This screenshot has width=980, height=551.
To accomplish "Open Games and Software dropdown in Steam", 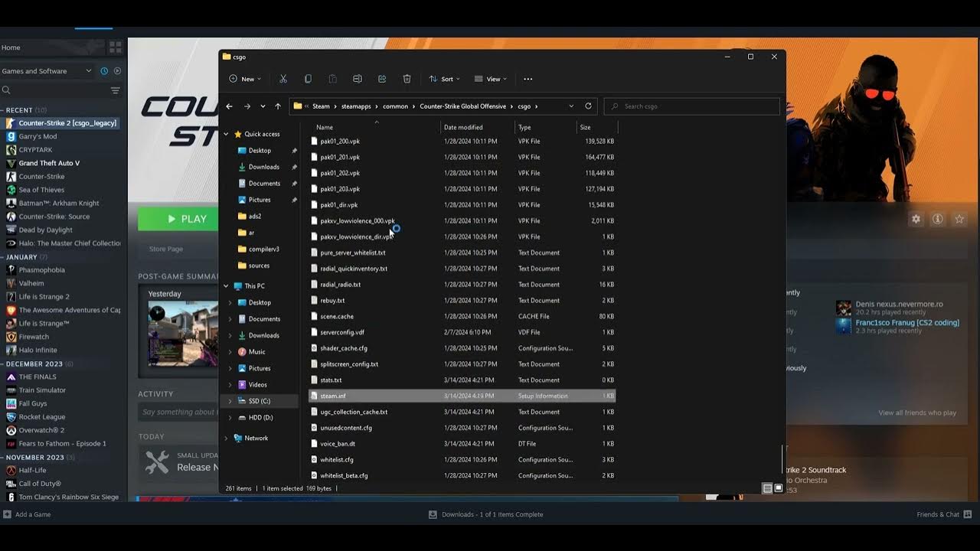I will coord(89,71).
